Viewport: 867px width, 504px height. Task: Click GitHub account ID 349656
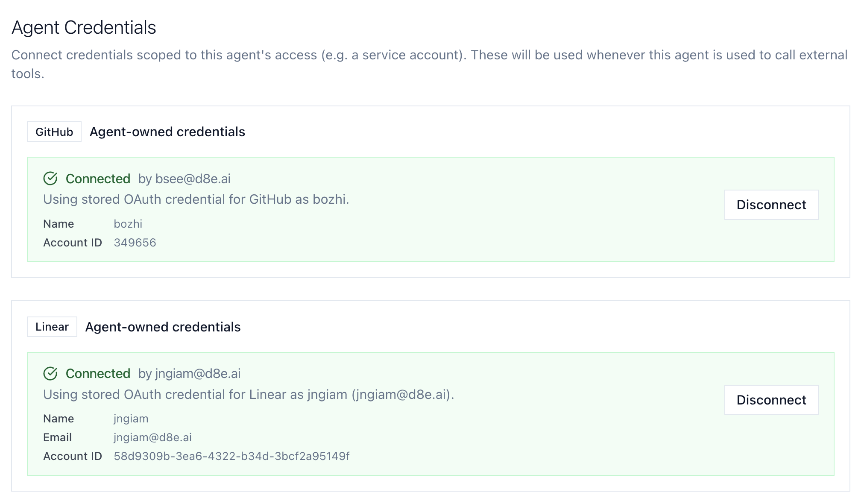point(135,243)
